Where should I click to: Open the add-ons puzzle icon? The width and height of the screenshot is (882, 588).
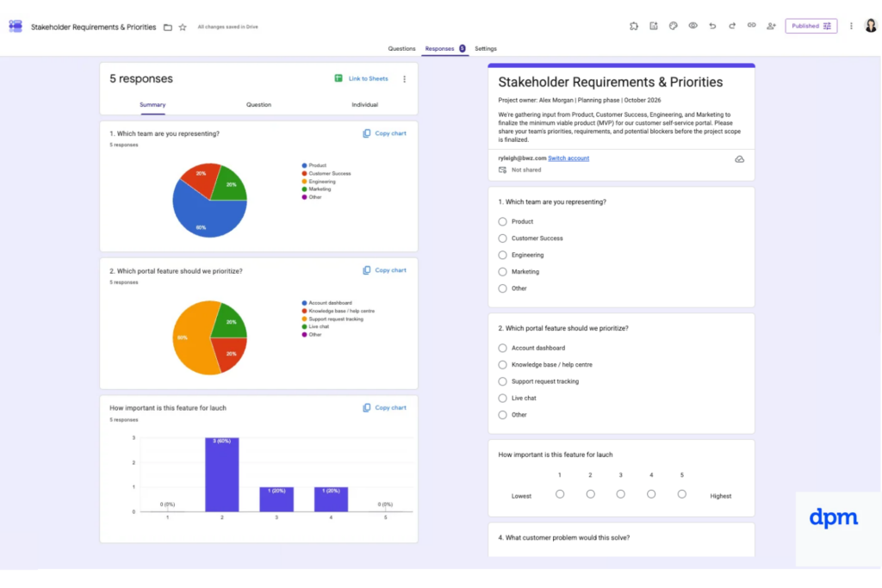[634, 26]
